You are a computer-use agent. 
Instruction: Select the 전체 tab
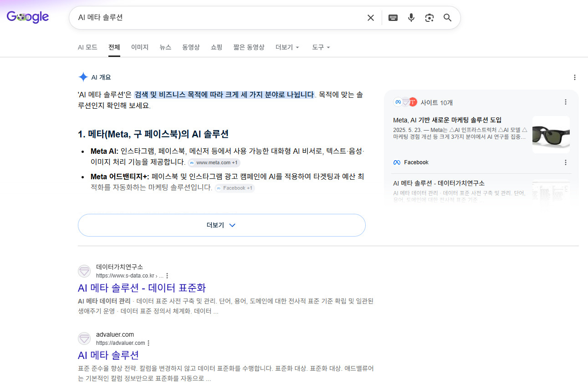coord(114,47)
